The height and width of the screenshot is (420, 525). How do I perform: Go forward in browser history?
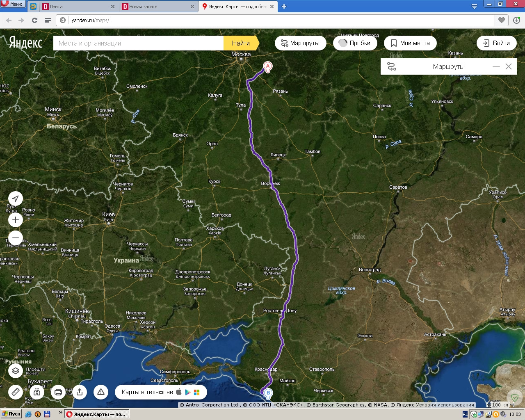[x=21, y=20]
